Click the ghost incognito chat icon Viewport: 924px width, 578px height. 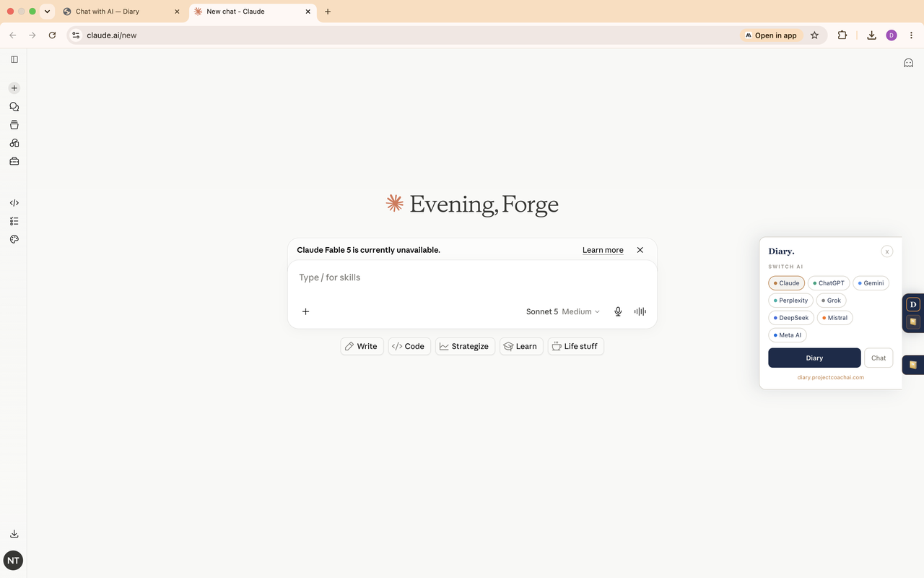[x=908, y=63]
